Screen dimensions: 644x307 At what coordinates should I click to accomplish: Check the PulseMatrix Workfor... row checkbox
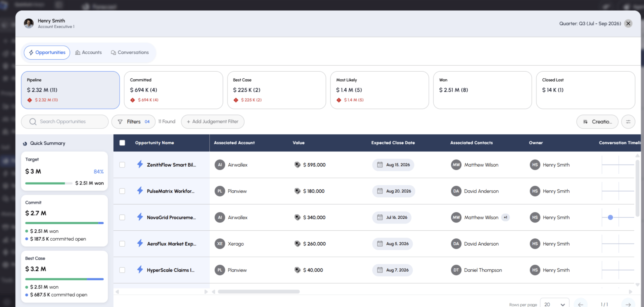(122, 191)
